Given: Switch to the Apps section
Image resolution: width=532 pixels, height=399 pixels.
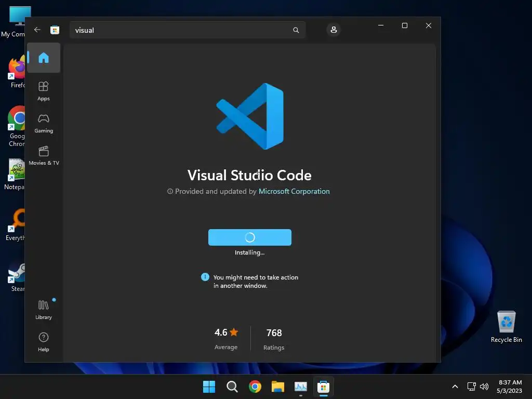Looking at the screenshot, I should pos(44,91).
